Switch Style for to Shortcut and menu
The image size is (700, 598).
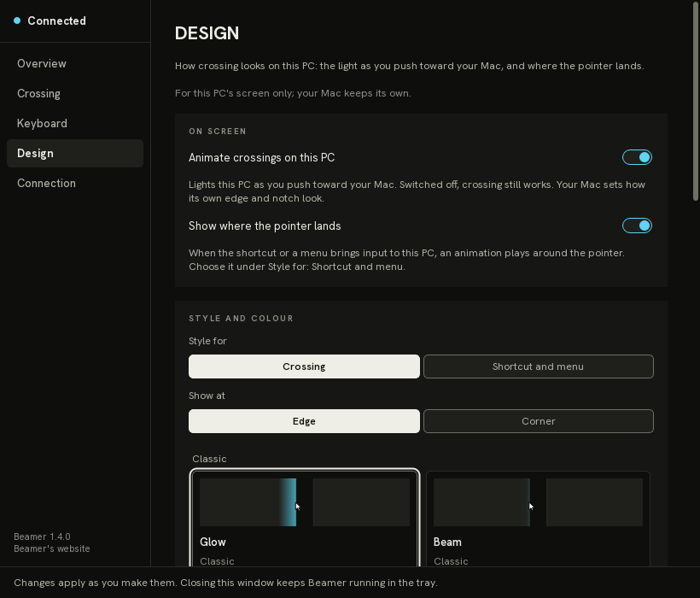[539, 366]
